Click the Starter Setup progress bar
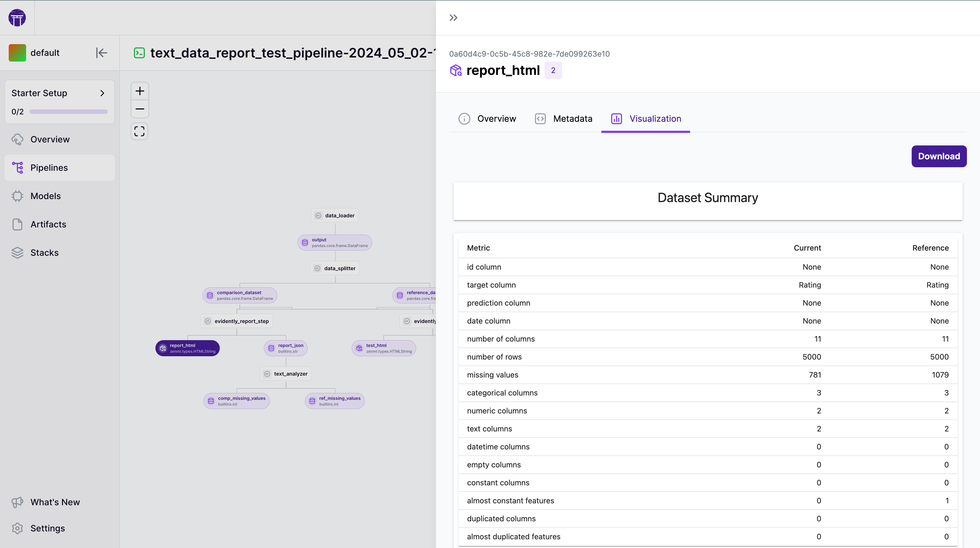980x548 pixels. click(x=69, y=112)
